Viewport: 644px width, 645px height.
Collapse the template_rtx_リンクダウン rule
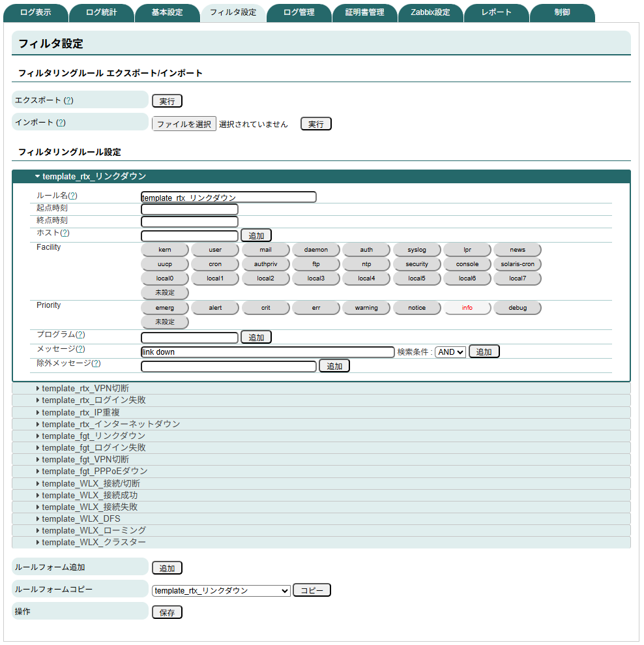click(x=91, y=175)
